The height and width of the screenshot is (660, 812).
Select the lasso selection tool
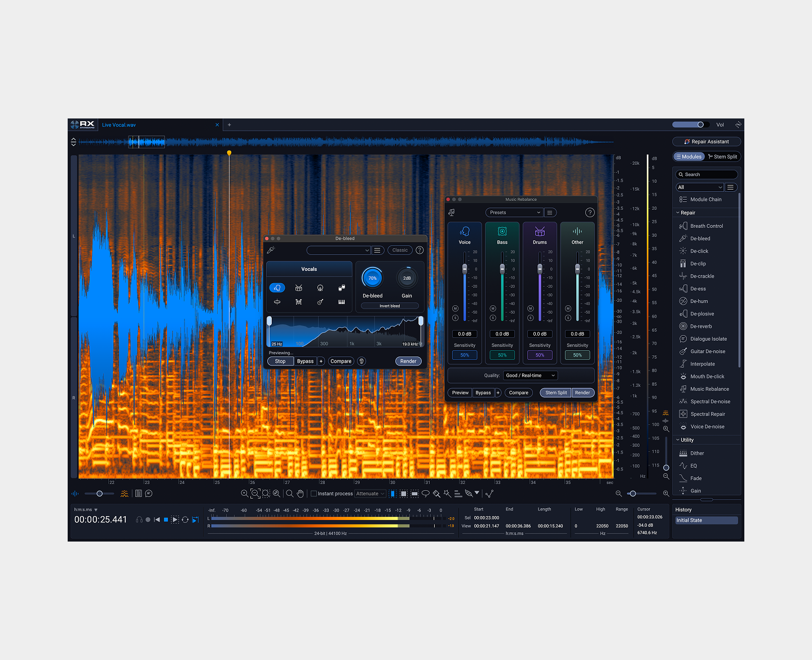tap(426, 494)
